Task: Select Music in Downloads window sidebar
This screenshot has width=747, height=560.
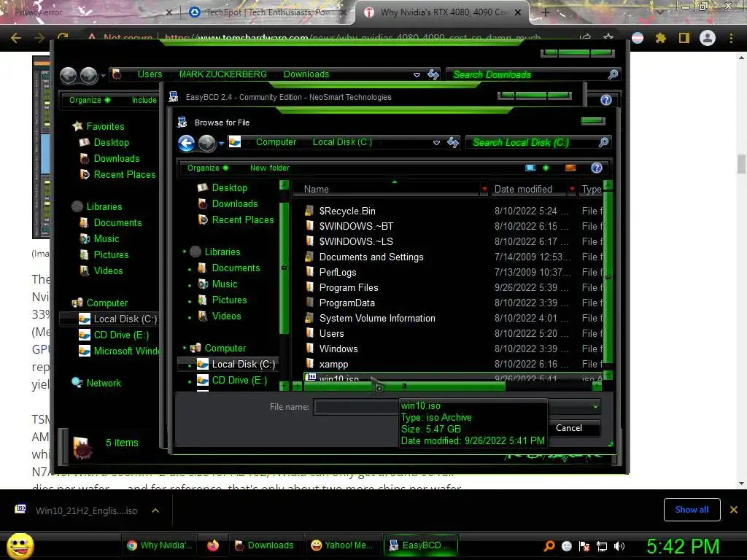Action: (99, 238)
